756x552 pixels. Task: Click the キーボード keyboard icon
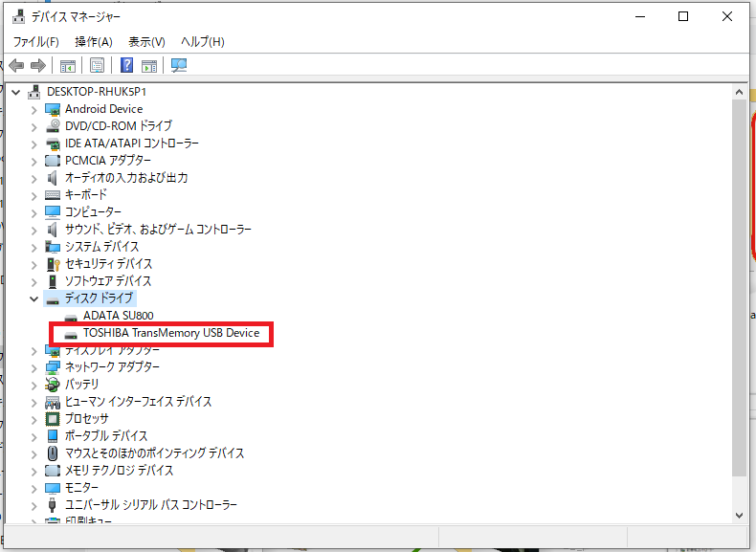tap(53, 195)
